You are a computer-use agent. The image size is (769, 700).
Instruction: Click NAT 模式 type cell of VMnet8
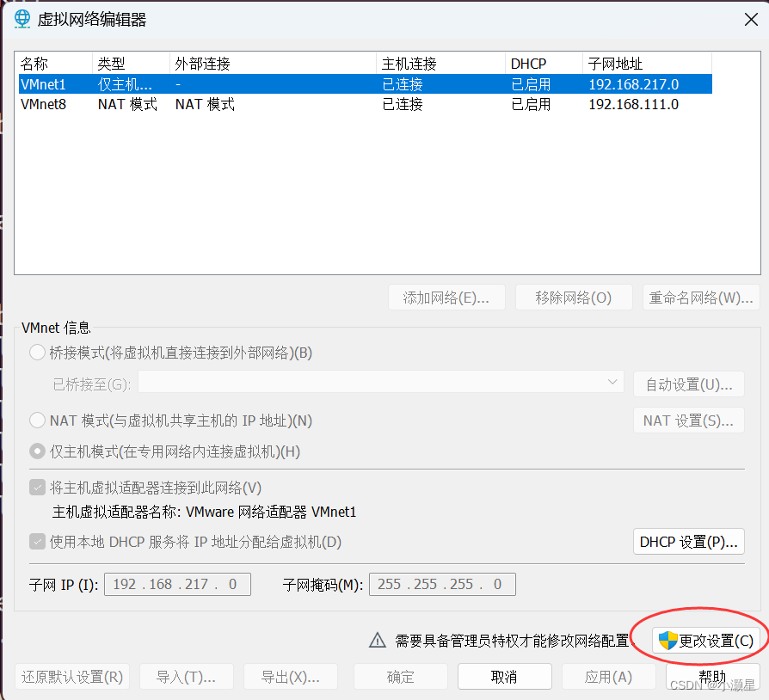pos(127,104)
